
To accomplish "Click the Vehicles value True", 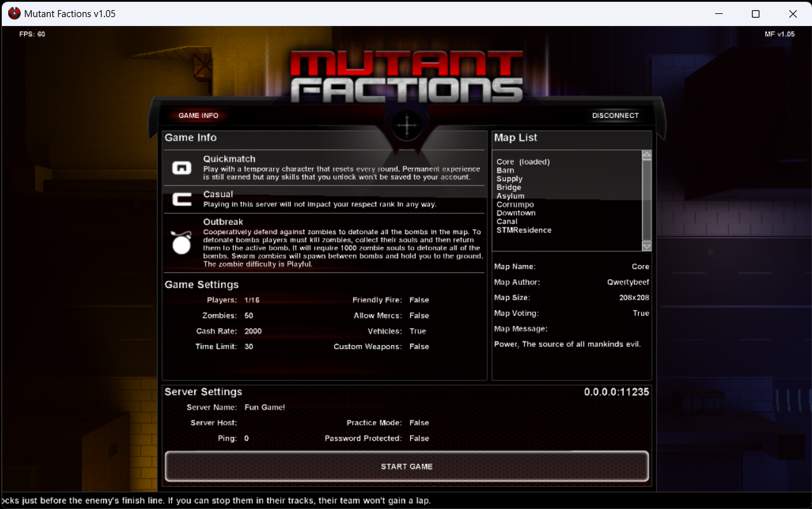I will [418, 331].
